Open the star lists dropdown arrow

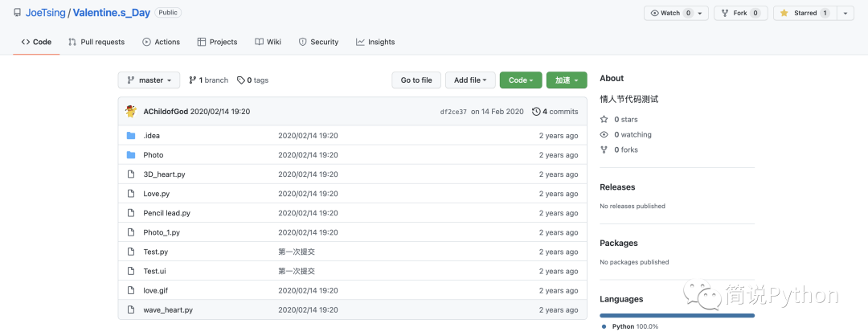point(845,14)
